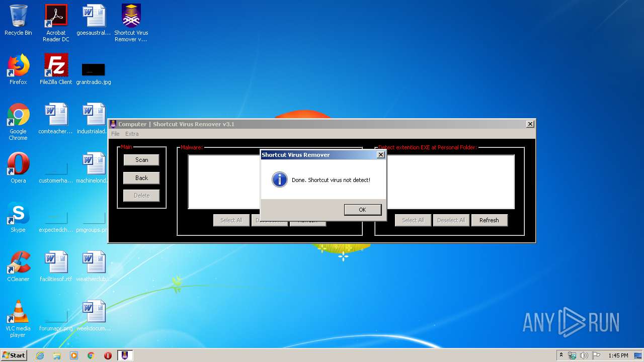Open the Extra menu

coord(132,134)
